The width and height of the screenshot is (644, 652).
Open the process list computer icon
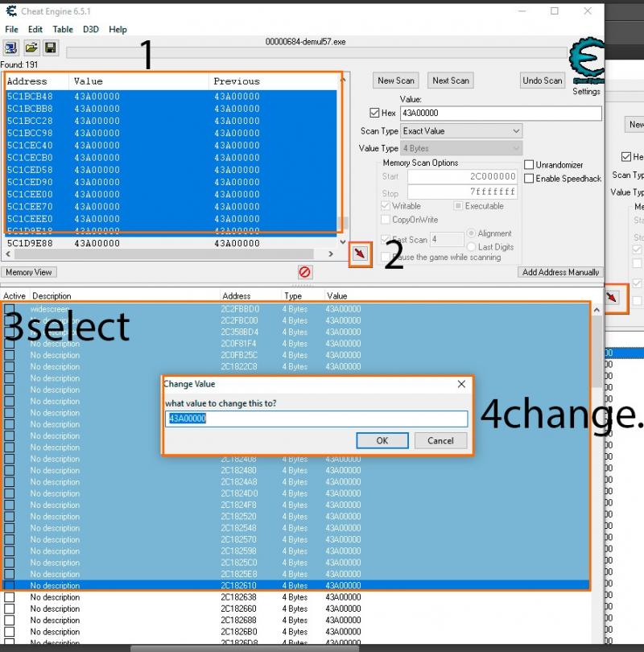click(10, 47)
